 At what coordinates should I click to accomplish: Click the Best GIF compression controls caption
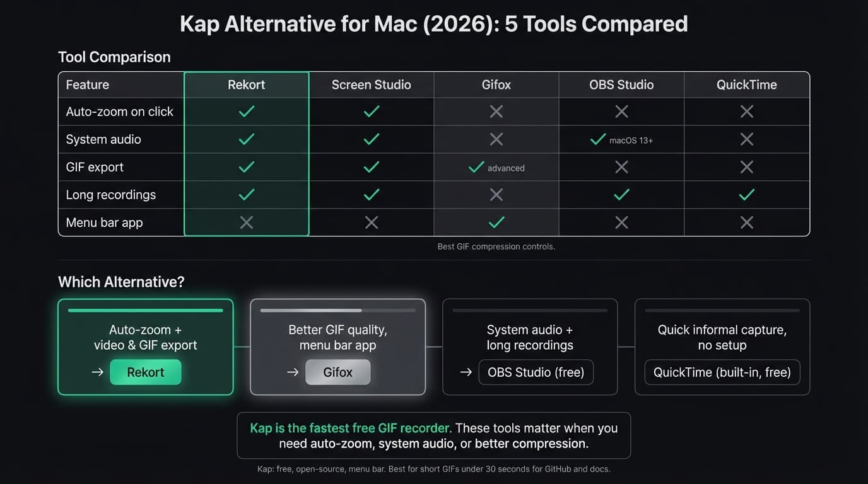click(x=496, y=246)
